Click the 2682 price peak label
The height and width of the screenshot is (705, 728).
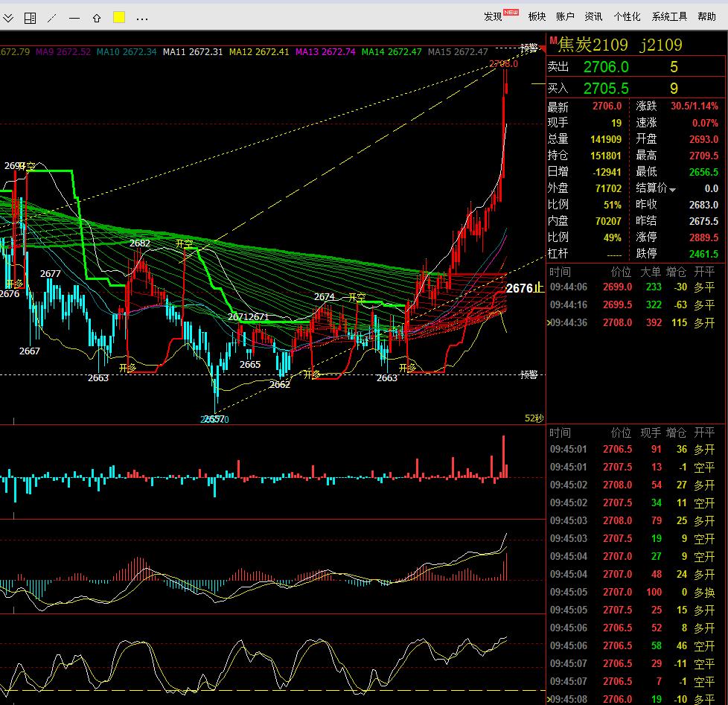(140, 243)
